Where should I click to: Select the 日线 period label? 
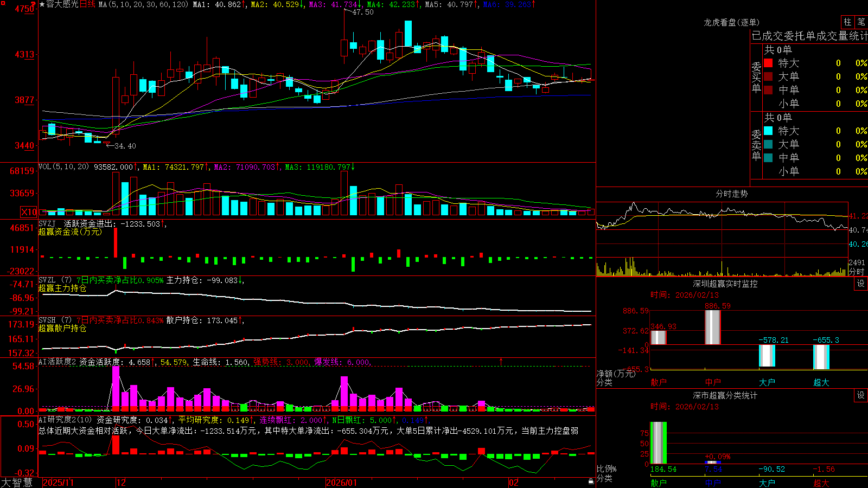(x=88, y=4)
